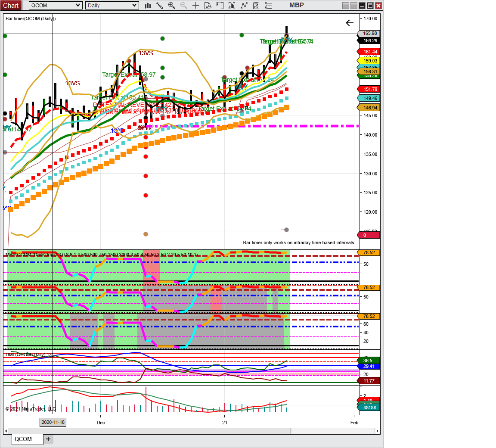Click the yellow 159.03 price marker

(369, 61)
